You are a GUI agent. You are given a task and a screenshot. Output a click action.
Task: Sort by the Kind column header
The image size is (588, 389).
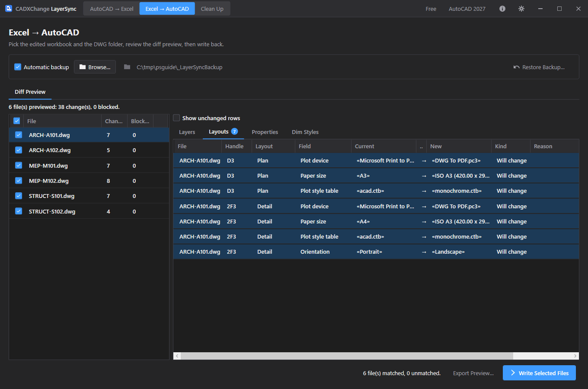click(x=511, y=146)
